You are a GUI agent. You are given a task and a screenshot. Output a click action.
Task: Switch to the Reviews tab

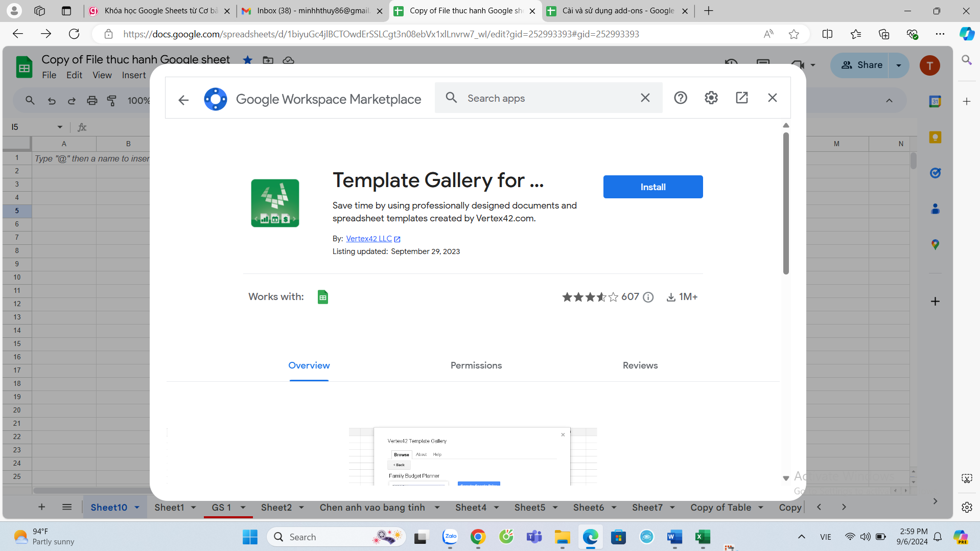(x=640, y=365)
